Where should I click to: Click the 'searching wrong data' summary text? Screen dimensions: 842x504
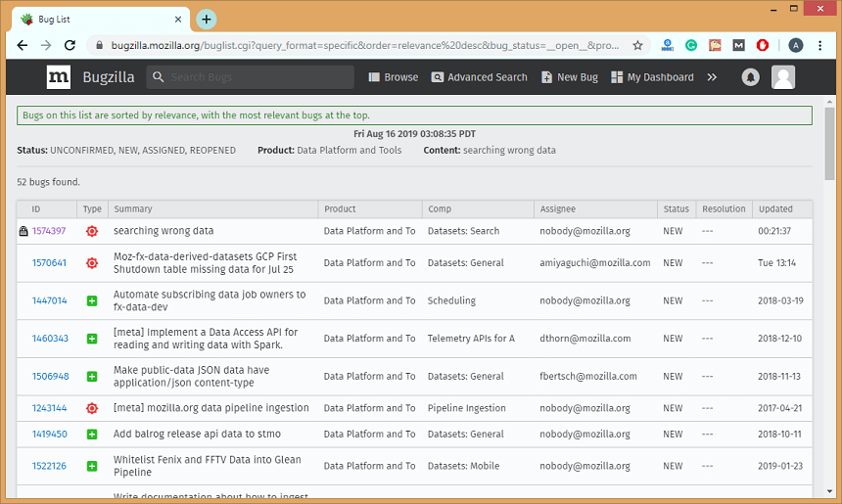(164, 231)
